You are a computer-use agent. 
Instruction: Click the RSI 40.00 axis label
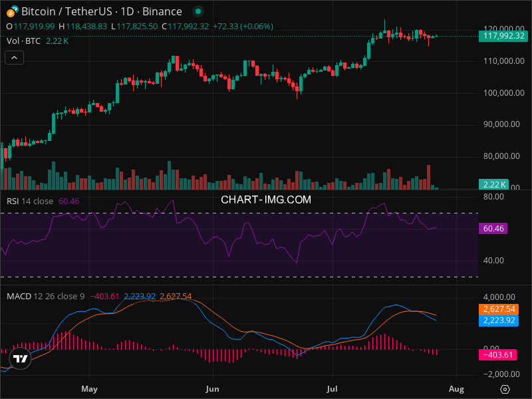tap(493, 261)
